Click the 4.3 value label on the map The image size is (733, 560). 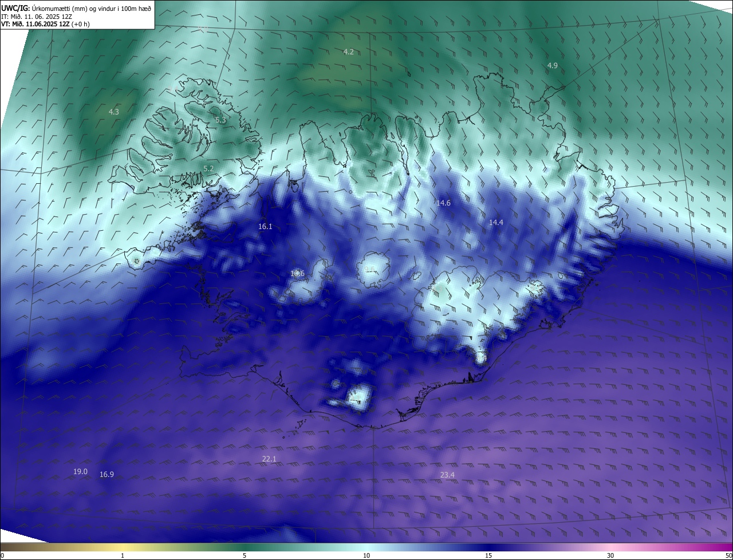click(x=114, y=112)
